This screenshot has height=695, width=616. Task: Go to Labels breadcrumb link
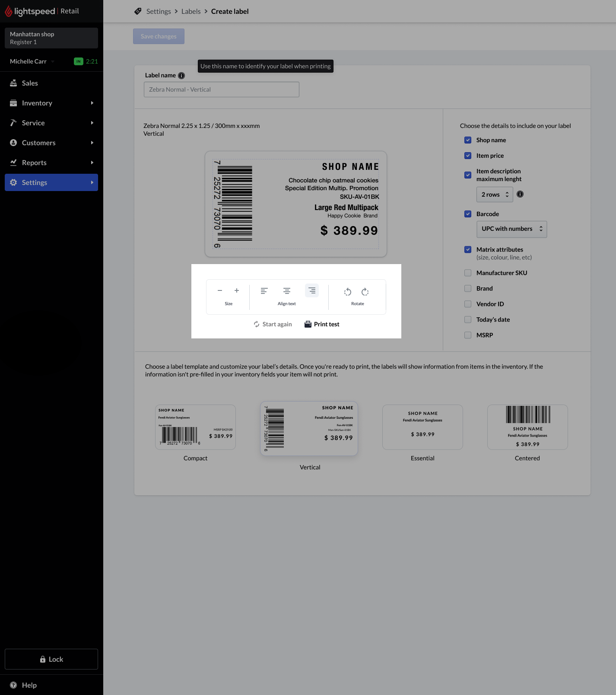pos(191,11)
